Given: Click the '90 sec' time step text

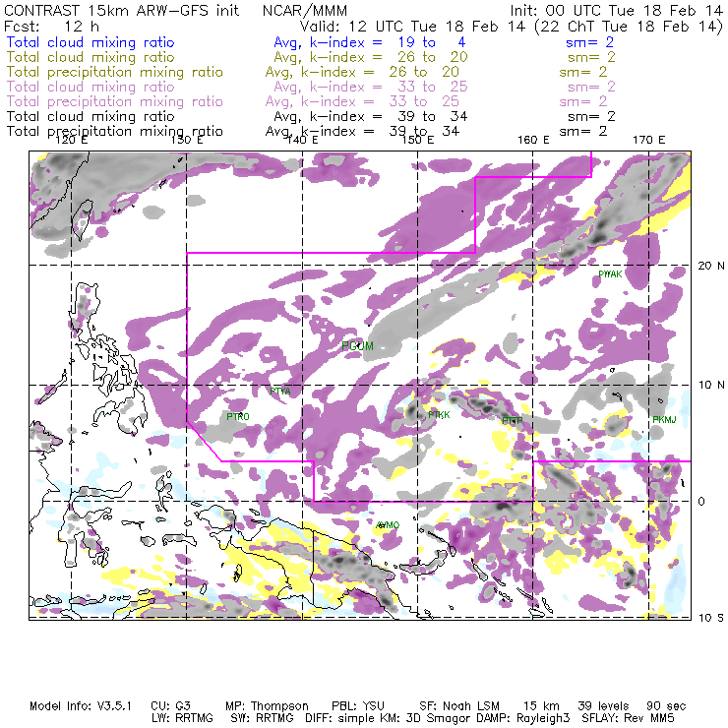Looking at the screenshot, I should [x=666, y=706].
